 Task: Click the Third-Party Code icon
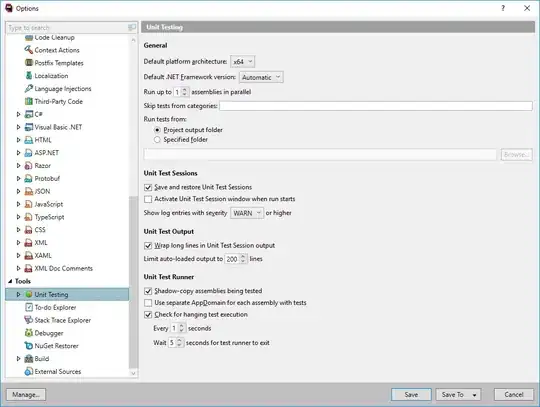29,101
